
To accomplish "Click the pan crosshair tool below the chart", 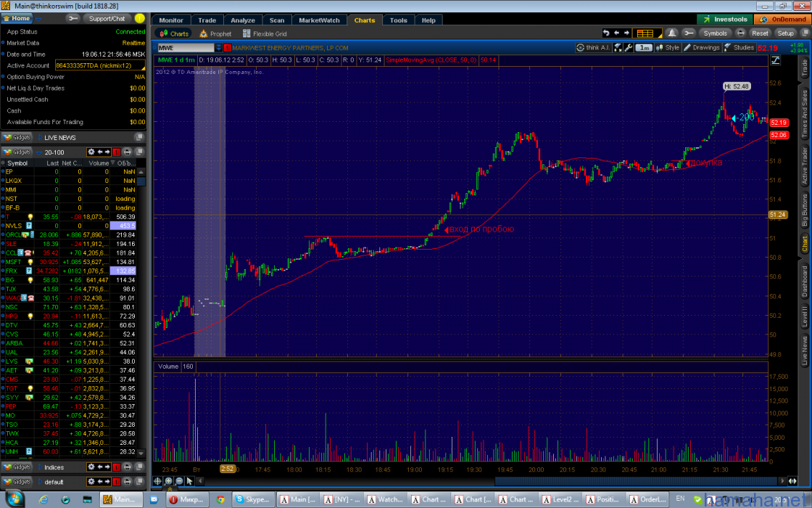I will click(158, 481).
